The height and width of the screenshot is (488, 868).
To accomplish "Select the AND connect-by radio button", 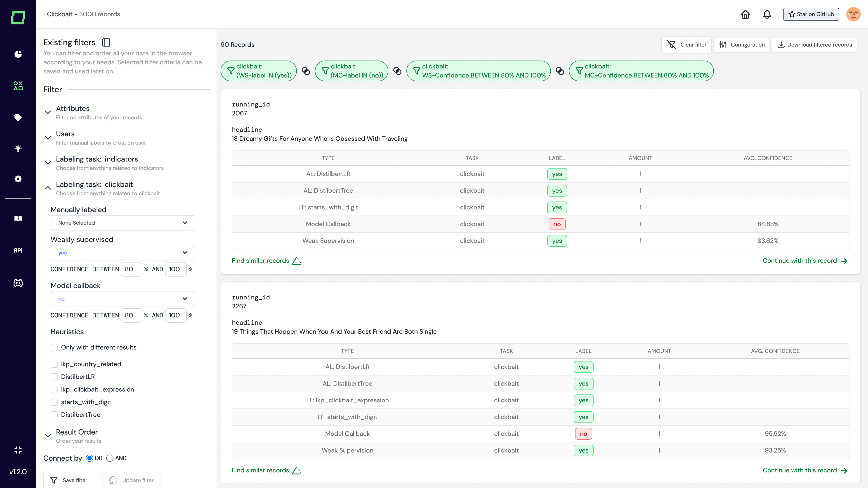I will [110, 458].
